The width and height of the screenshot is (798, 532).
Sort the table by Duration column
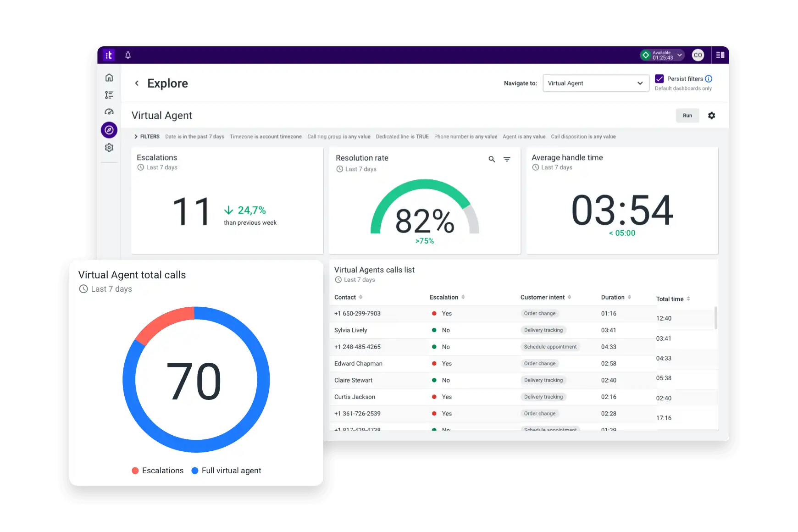[x=629, y=297]
